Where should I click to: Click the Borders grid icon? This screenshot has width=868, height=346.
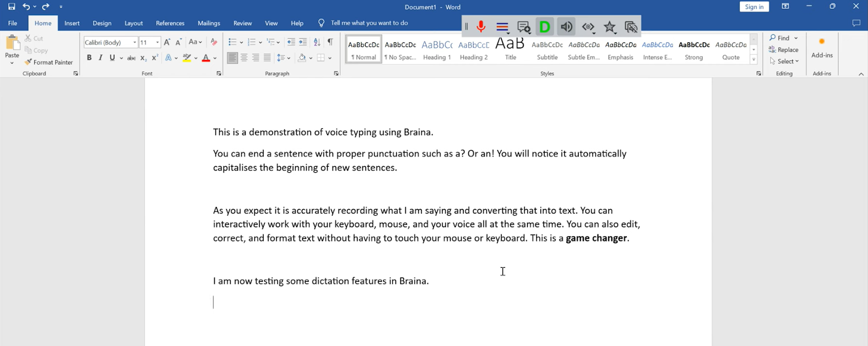[x=321, y=58]
